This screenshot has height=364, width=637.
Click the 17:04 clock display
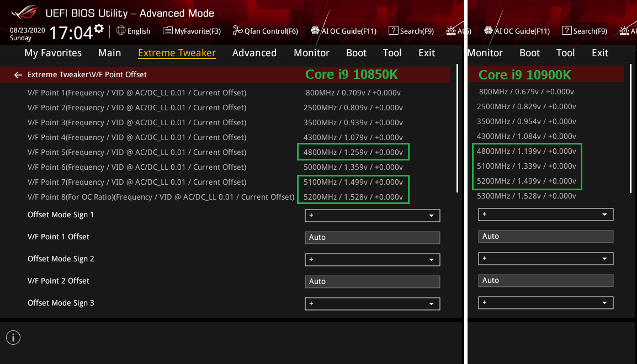coord(71,33)
